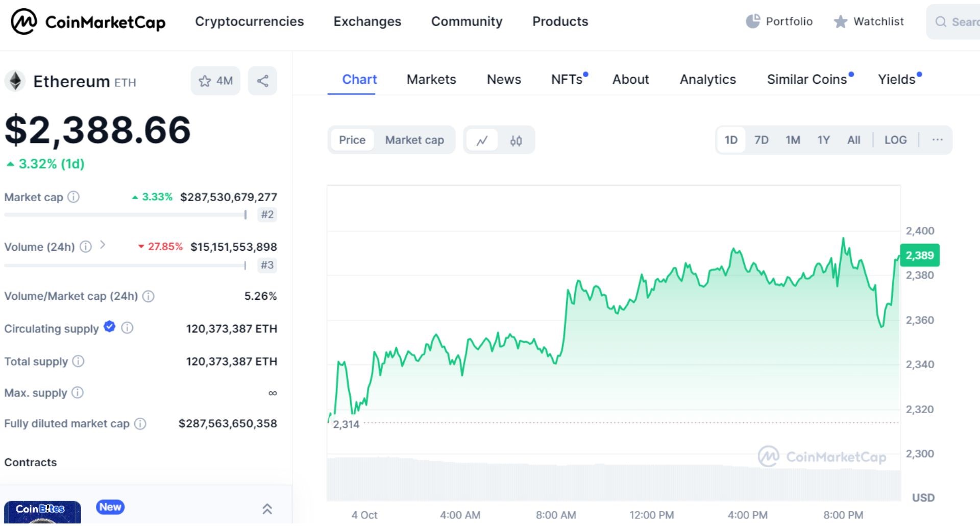
Task: Click the chart volume bars area
Action: click(x=614, y=479)
